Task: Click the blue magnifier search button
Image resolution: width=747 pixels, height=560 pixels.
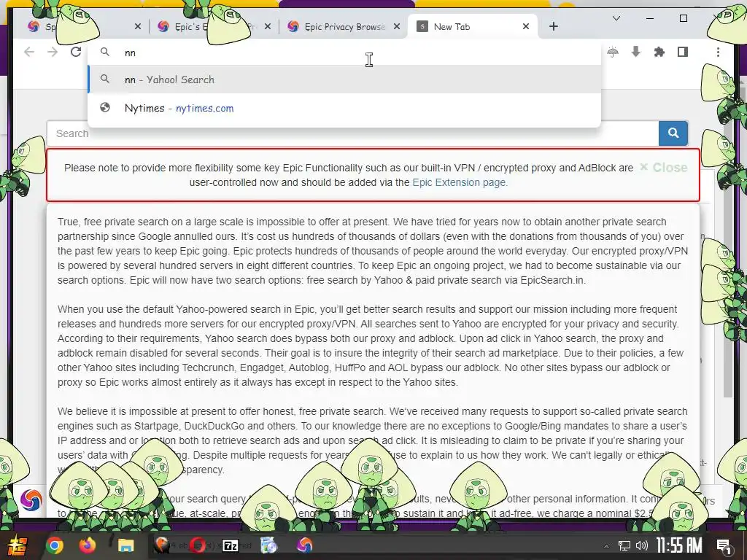Action: click(x=673, y=133)
